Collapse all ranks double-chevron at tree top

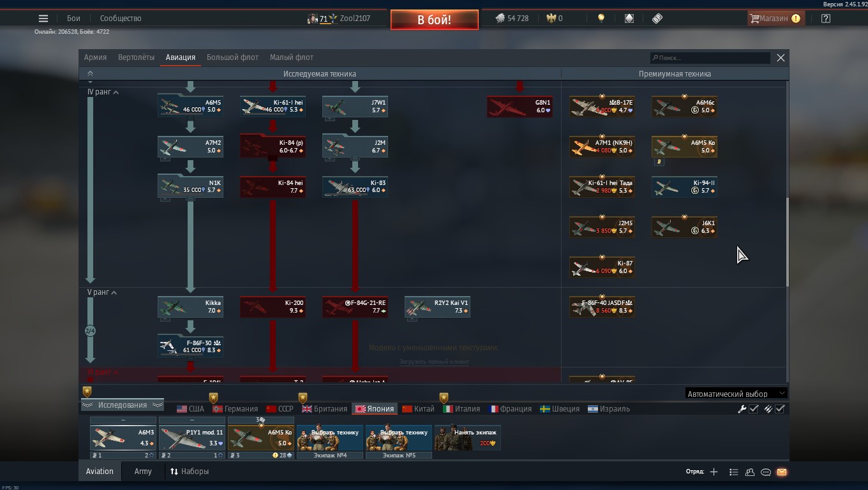pos(90,74)
